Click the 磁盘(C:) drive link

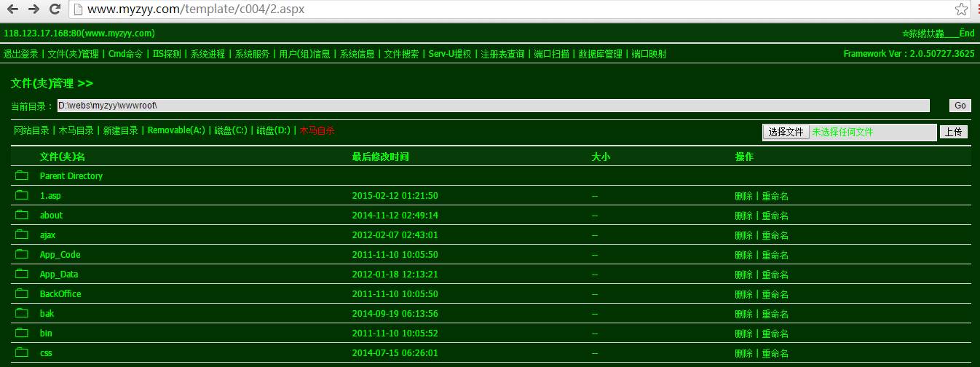pyautogui.click(x=231, y=131)
